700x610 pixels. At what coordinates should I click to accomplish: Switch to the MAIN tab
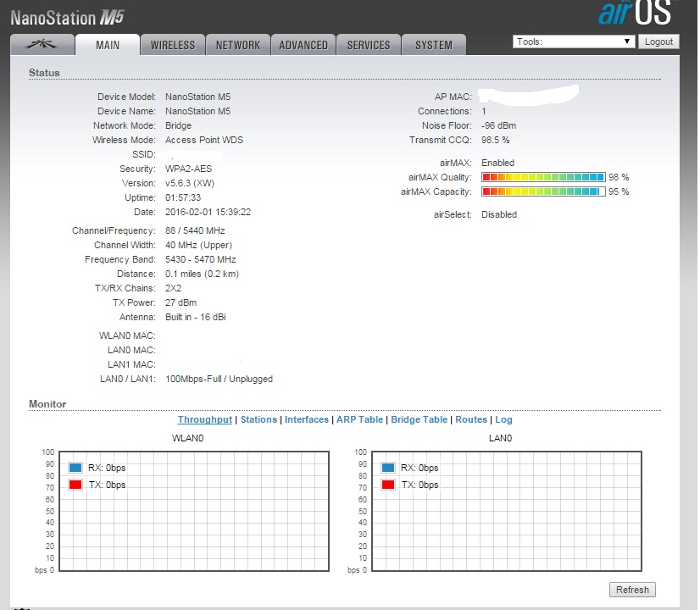click(x=108, y=45)
